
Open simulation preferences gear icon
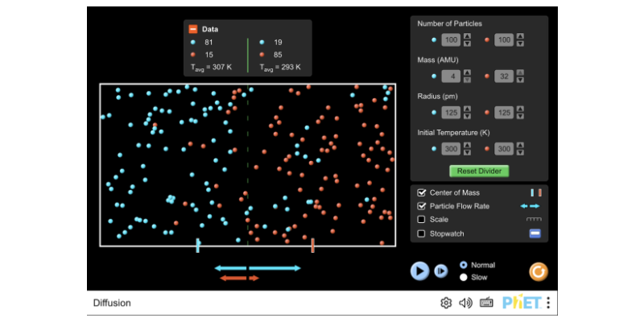445,303
